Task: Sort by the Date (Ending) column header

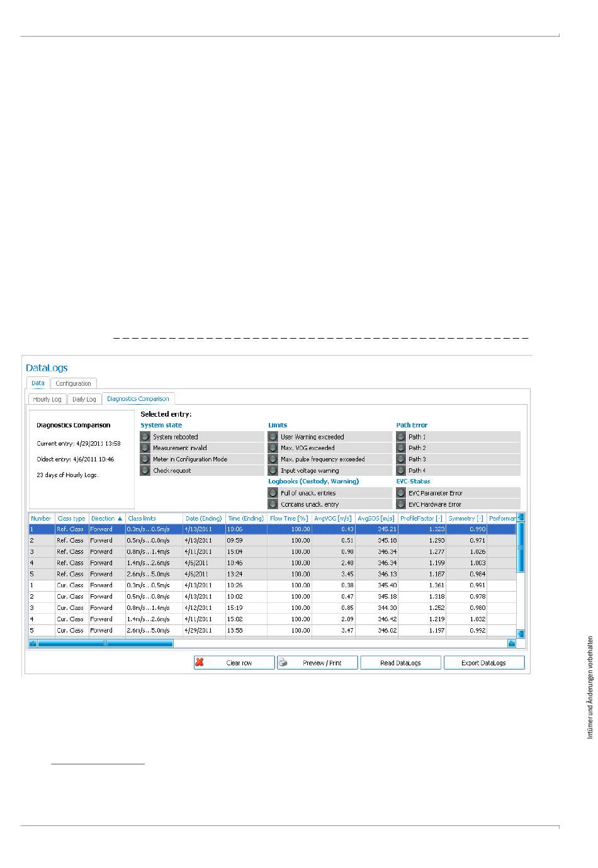Action: [204, 519]
